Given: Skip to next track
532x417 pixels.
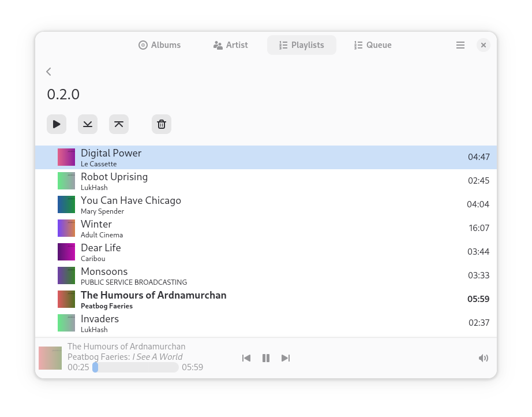Looking at the screenshot, I should [286, 358].
